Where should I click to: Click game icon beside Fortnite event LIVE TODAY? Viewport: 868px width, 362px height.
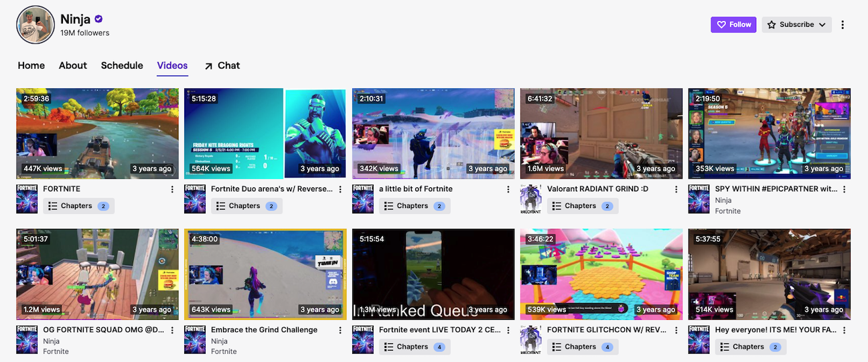[x=363, y=340]
